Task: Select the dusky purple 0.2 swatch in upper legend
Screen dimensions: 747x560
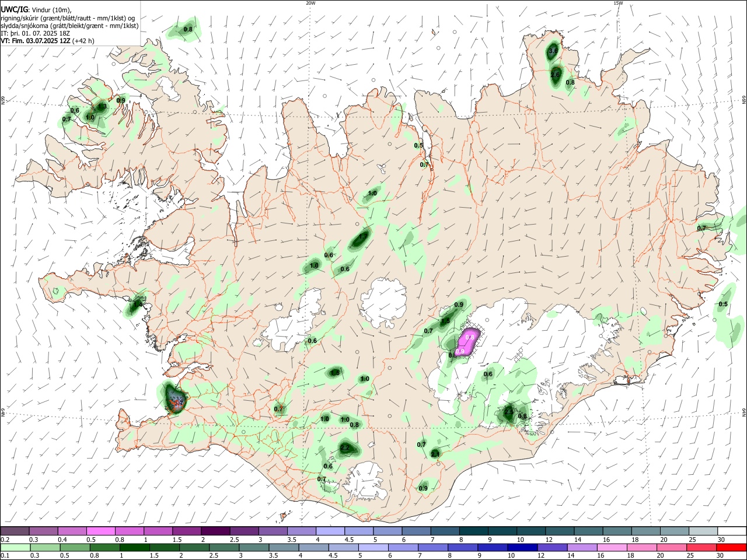Action: point(15,530)
